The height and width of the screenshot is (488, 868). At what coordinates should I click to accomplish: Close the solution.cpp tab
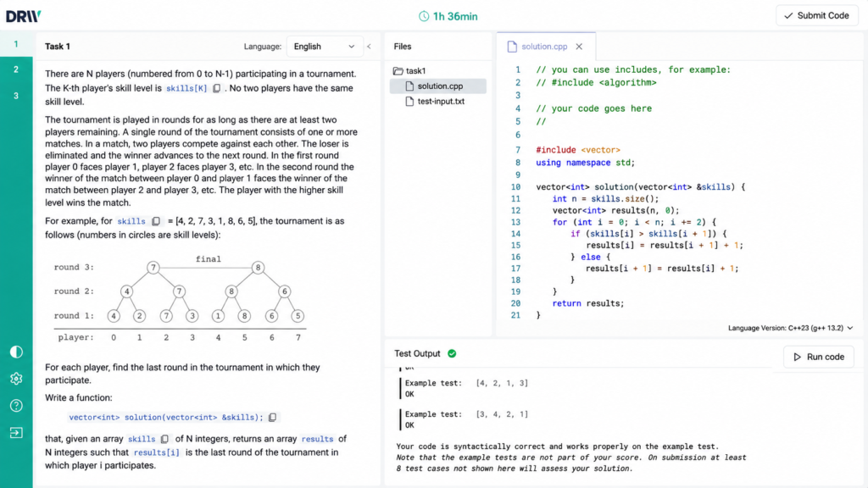pyautogui.click(x=579, y=47)
